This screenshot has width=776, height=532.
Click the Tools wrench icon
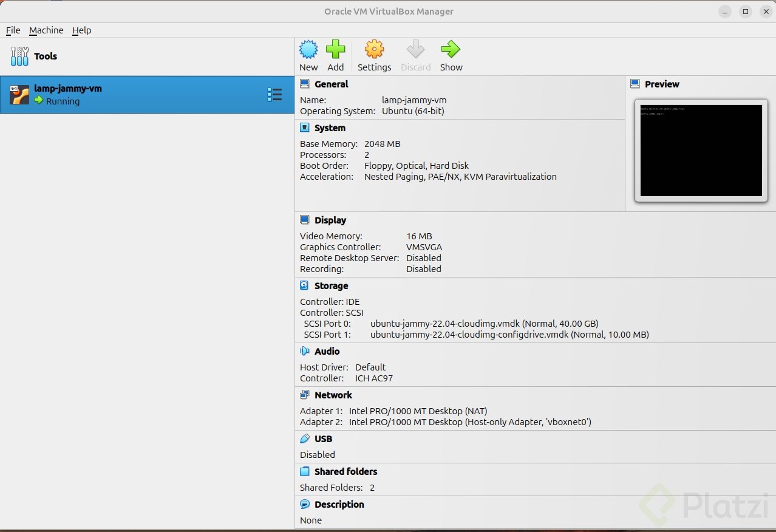19,56
